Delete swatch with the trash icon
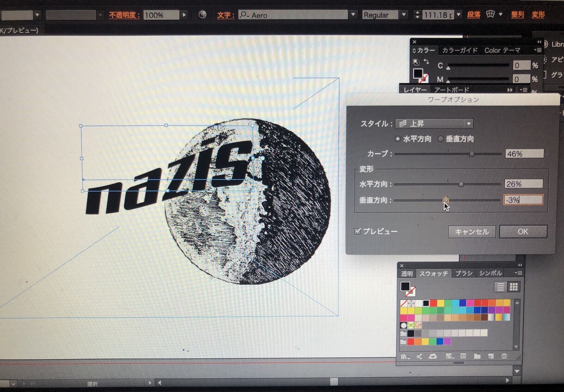The height and width of the screenshot is (392, 564). (x=504, y=356)
